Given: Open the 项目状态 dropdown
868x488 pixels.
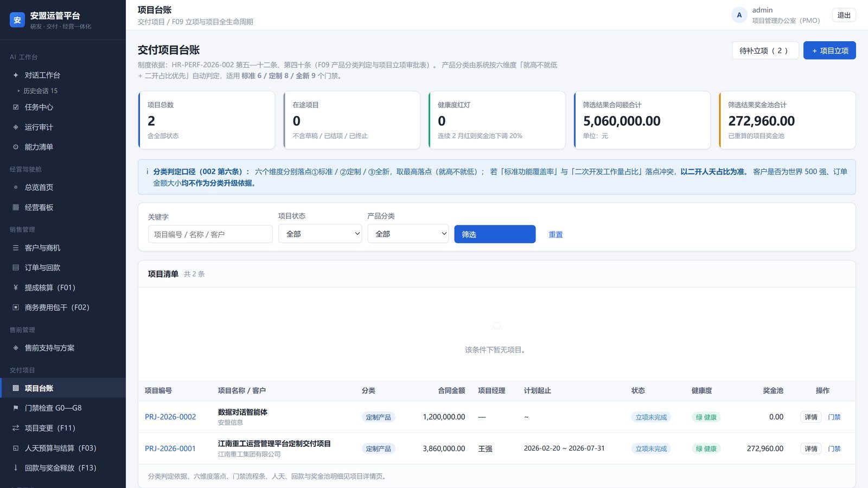Looking at the screenshot, I should [x=320, y=234].
